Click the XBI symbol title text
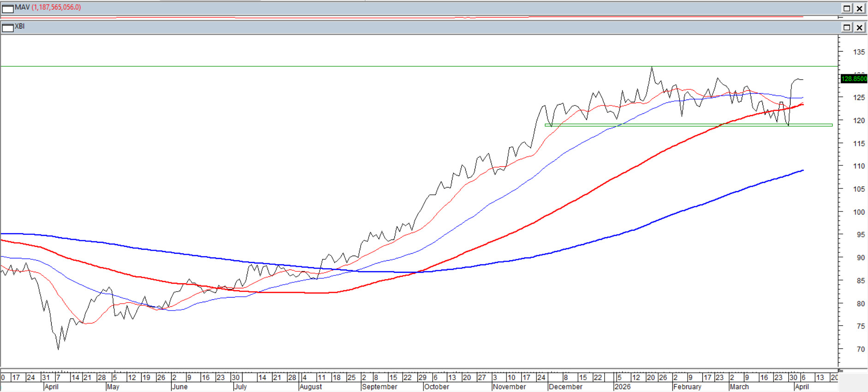This screenshot has width=868, height=392. click(19, 26)
